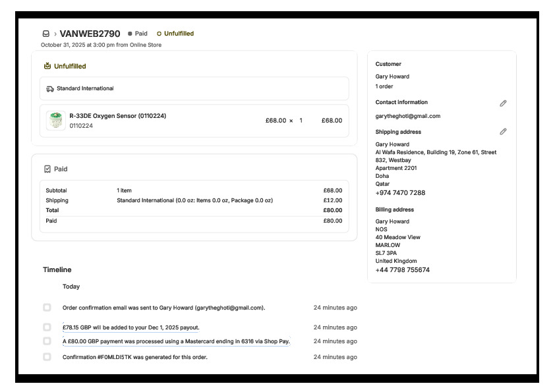Screen dimensions: 555x392
Task: Open the R-33DE Oxygen Sensor product link
Action: click(117, 116)
